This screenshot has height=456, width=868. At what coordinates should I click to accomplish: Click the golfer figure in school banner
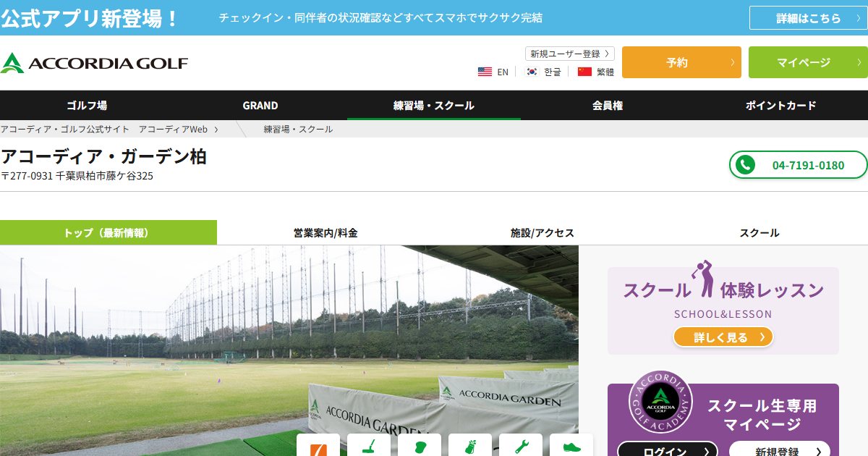pyautogui.click(x=702, y=279)
